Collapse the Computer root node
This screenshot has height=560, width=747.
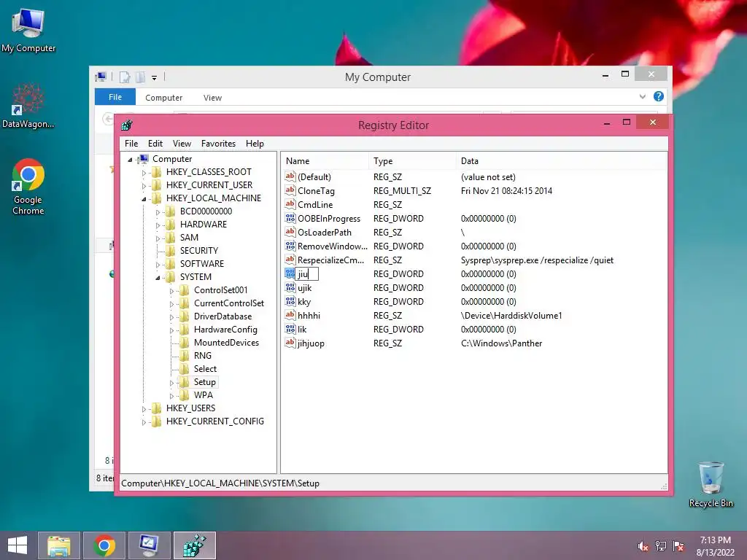130,160
